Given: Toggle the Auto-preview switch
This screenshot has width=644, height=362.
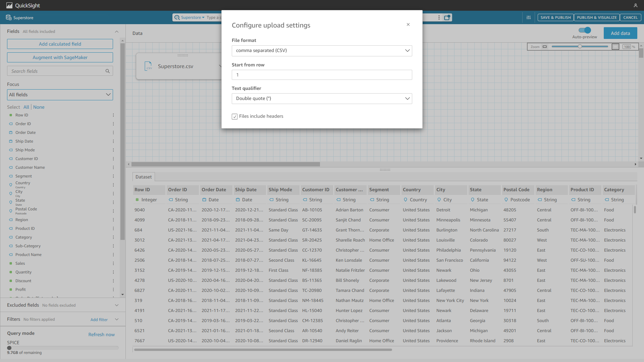Looking at the screenshot, I should click(x=585, y=30).
